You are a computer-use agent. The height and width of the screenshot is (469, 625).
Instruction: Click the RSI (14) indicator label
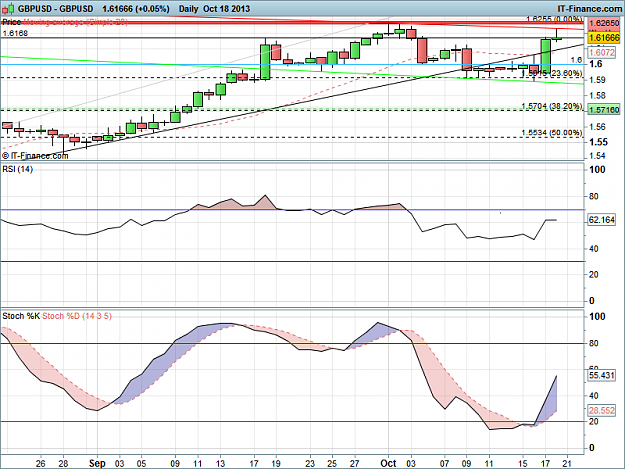pos(18,169)
